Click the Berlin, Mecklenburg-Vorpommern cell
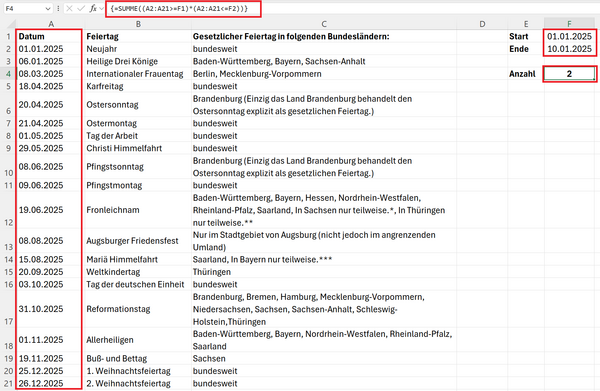 tap(324, 74)
